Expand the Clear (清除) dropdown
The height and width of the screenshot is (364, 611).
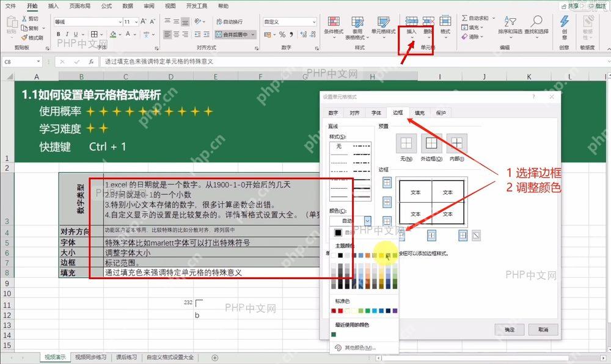pyautogui.click(x=481, y=37)
